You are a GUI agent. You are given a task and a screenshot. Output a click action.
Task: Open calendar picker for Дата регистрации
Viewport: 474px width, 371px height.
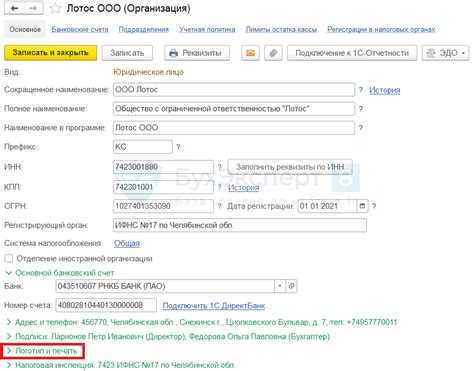click(x=362, y=206)
